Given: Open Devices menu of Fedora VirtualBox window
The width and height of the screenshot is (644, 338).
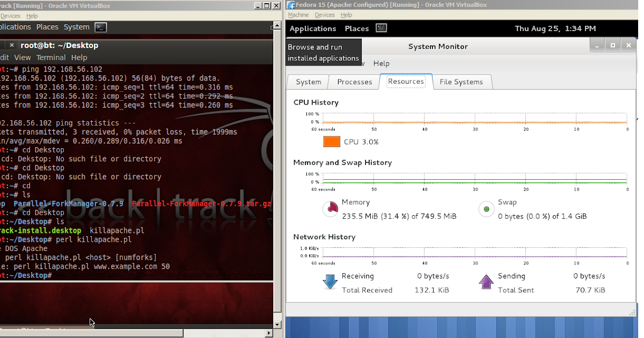Looking at the screenshot, I should 325,15.
